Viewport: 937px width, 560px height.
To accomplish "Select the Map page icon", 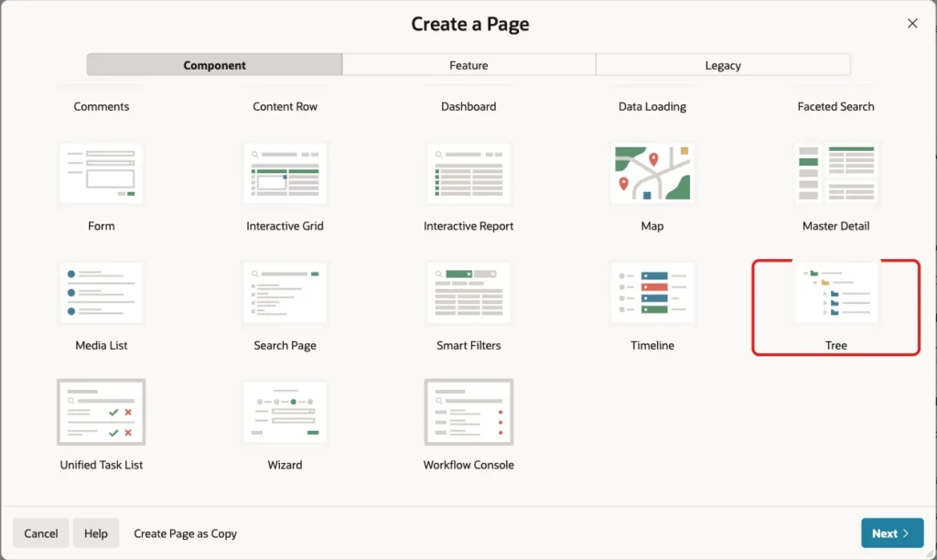I will (652, 173).
